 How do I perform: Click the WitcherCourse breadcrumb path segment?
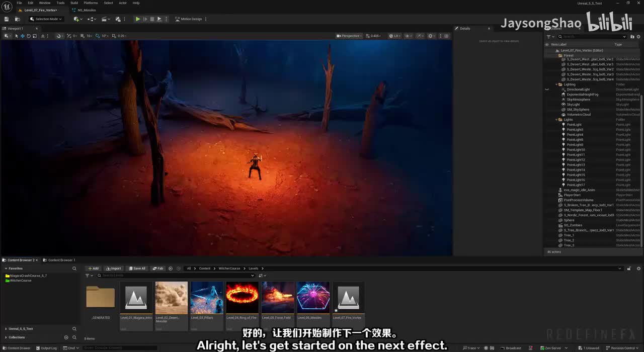point(229,269)
